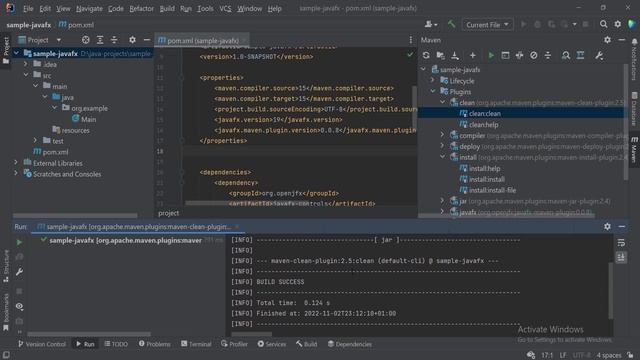Open the VCS menu
The image size is (640, 360).
click(x=225, y=8)
